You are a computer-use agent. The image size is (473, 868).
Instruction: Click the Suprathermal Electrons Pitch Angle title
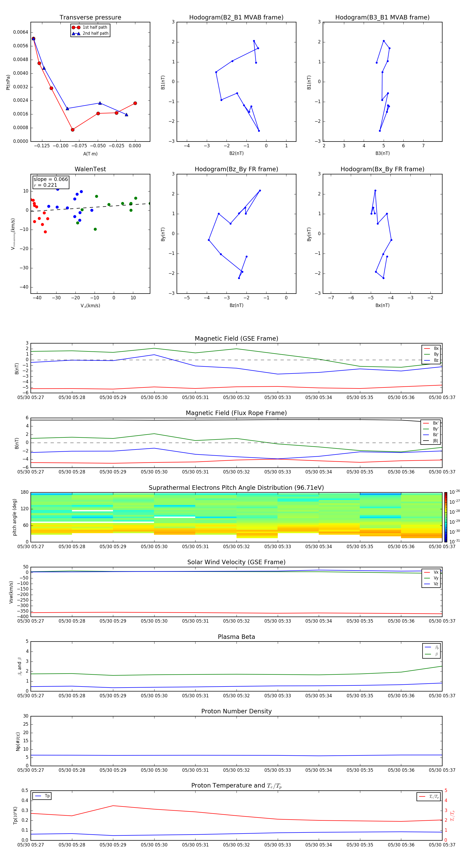click(x=236, y=488)
